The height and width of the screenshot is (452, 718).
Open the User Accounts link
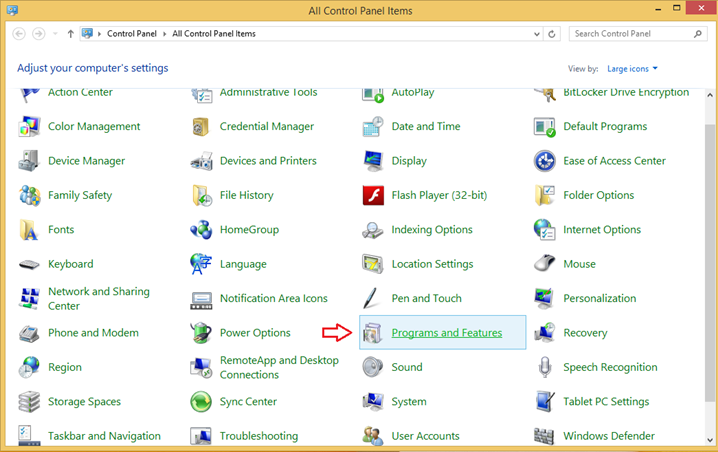point(425,436)
